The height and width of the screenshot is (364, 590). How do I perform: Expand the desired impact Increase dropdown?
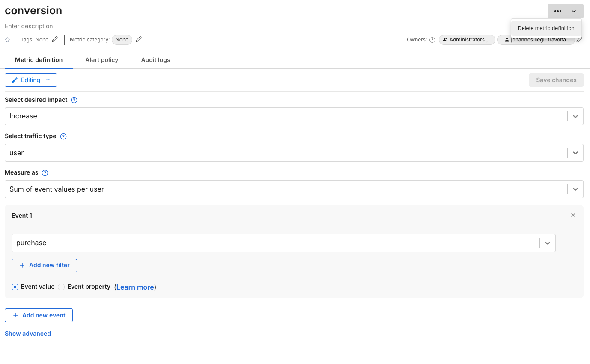tap(575, 116)
